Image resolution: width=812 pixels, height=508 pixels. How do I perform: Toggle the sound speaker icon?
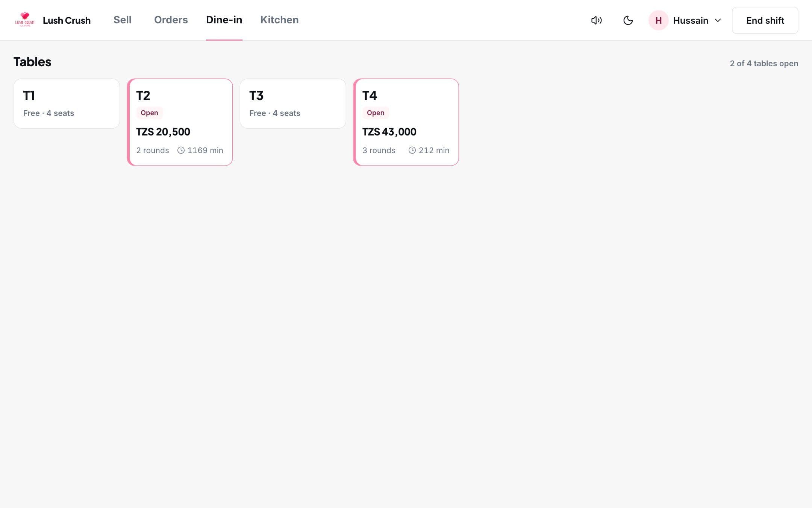coord(597,20)
